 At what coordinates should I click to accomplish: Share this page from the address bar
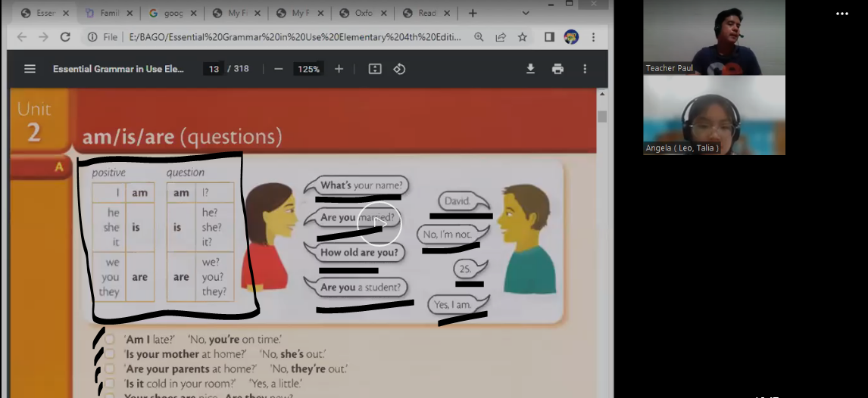coord(501,37)
